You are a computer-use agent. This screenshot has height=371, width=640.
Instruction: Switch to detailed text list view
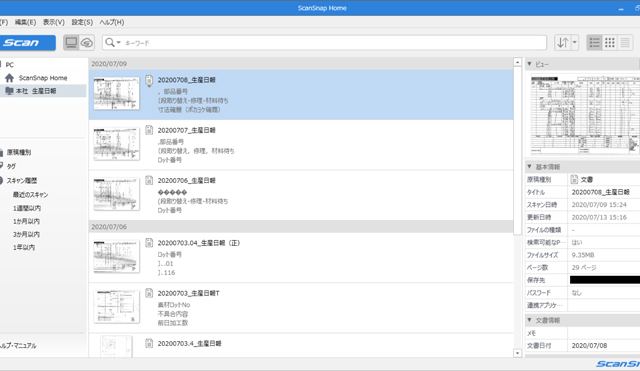pos(625,42)
